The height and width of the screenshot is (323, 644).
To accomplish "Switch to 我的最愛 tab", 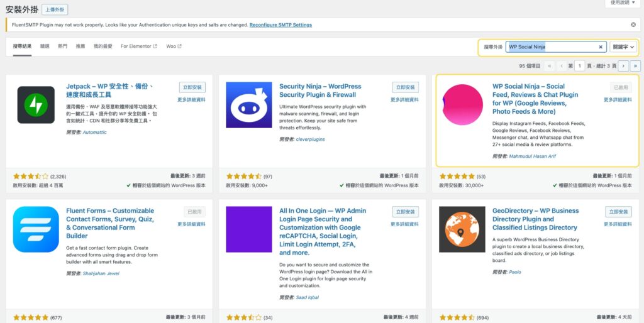I will [103, 47].
